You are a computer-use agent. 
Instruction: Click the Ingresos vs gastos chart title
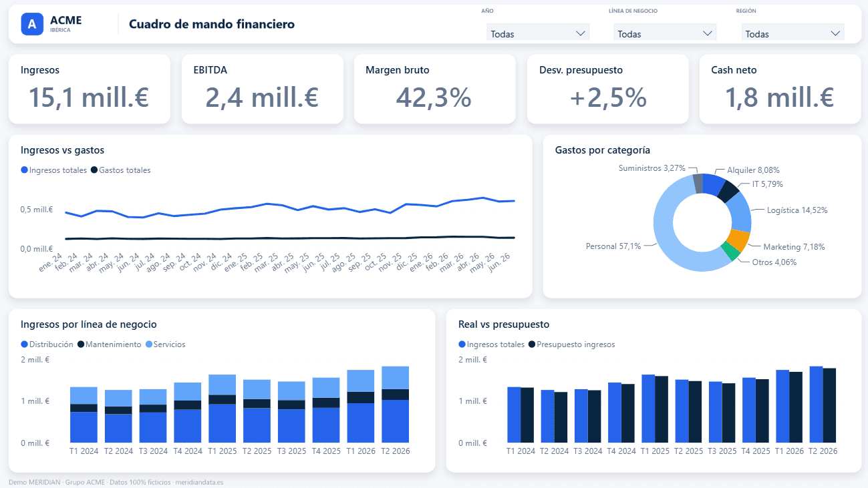coord(63,150)
